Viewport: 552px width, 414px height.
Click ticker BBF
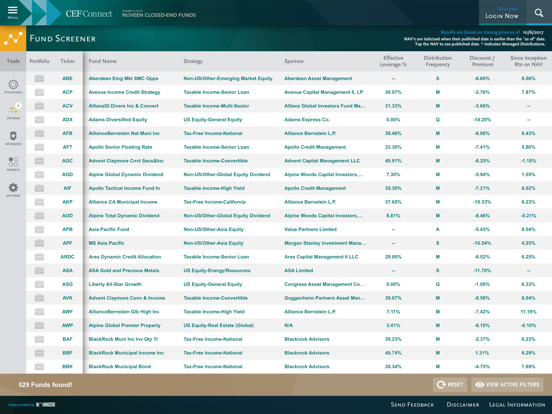[x=67, y=353]
